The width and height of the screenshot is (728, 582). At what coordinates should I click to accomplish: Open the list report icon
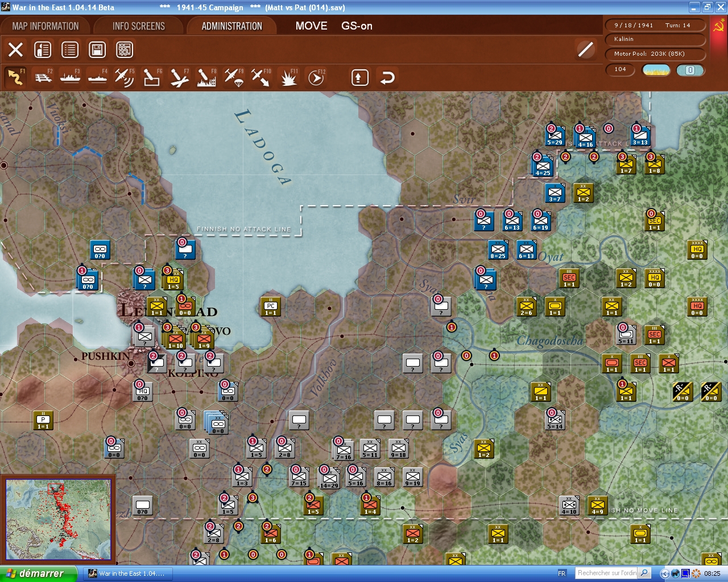pos(70,49)
